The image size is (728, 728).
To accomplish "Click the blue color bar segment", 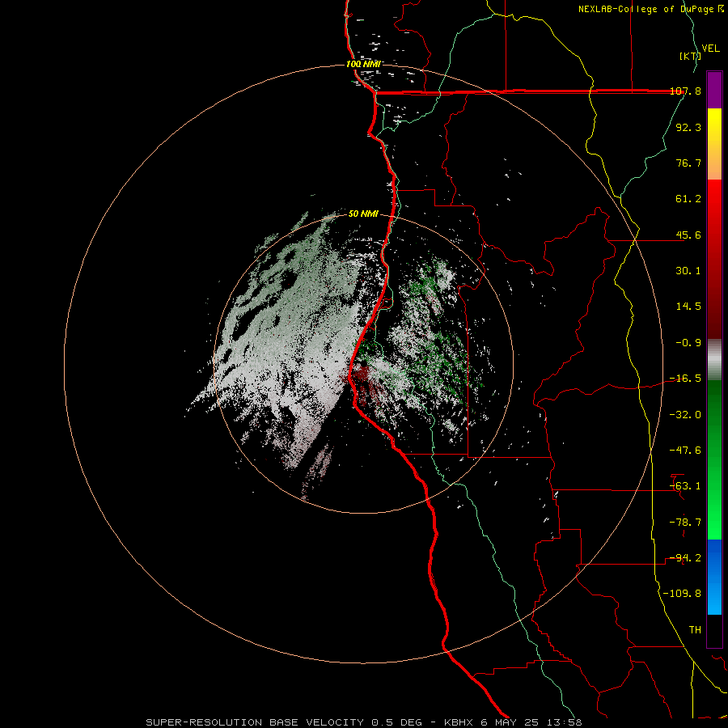I will pyautogui.click(x=714, y=577).
